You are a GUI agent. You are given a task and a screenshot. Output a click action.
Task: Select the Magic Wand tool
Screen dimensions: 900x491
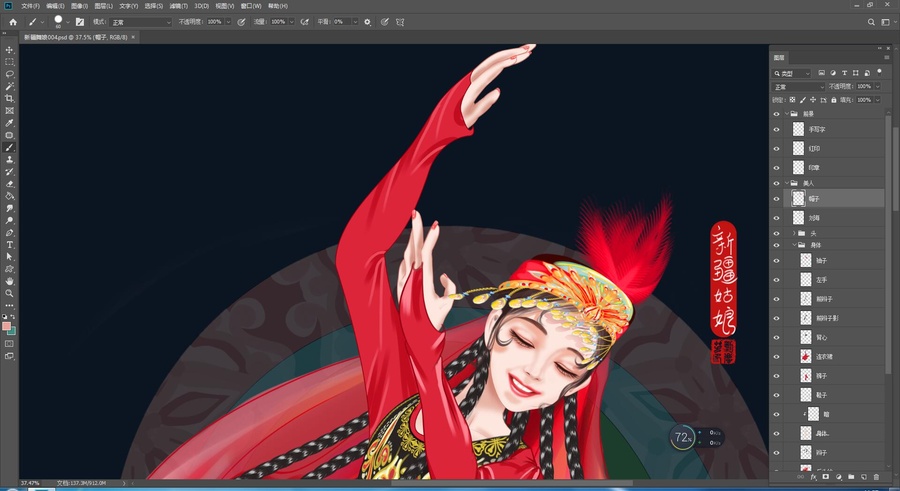(x=9, y=86)
